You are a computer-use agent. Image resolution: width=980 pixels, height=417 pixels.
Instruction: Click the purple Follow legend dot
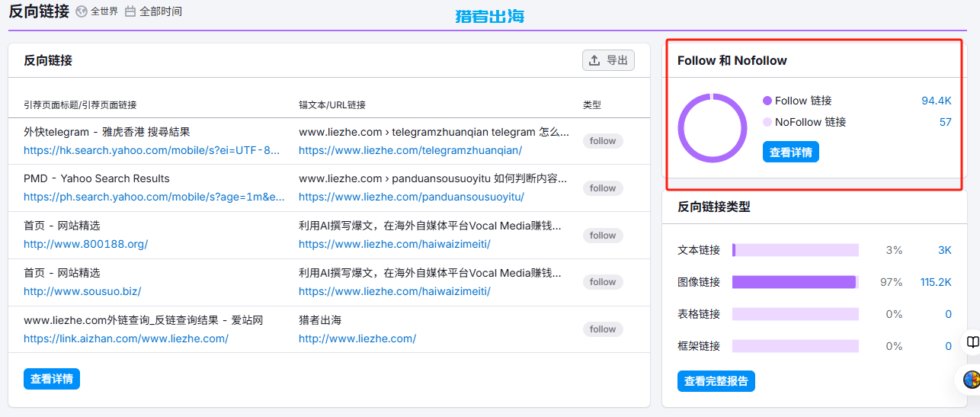tap(767, 101)
